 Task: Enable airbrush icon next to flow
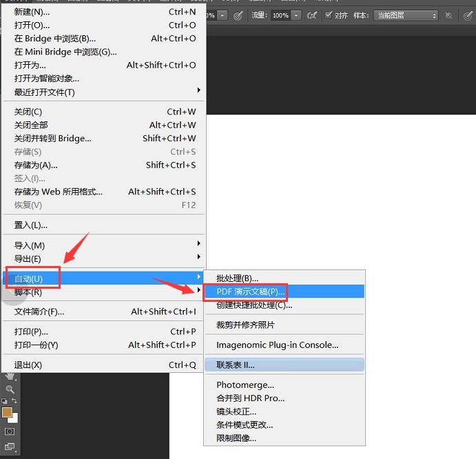tap(312, 15)
